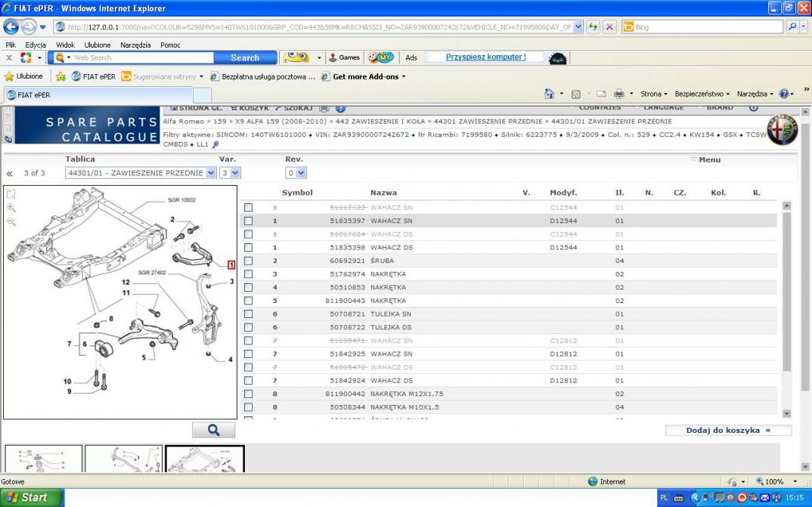
Task: Check the box for 811900443 NAKRĘTKA
Action: coord(249,301)
